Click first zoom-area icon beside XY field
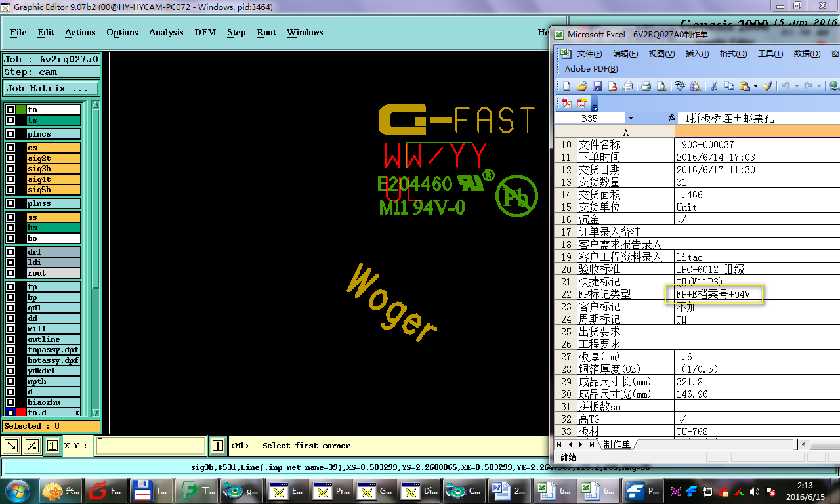This screenshot has height=504, width=840. click(11, 446)
